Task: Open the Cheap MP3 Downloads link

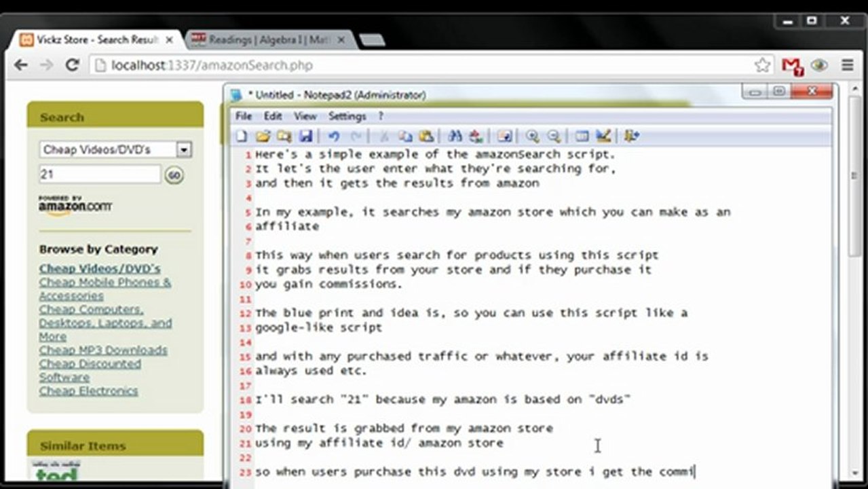Action: click(x=103, y=350)
